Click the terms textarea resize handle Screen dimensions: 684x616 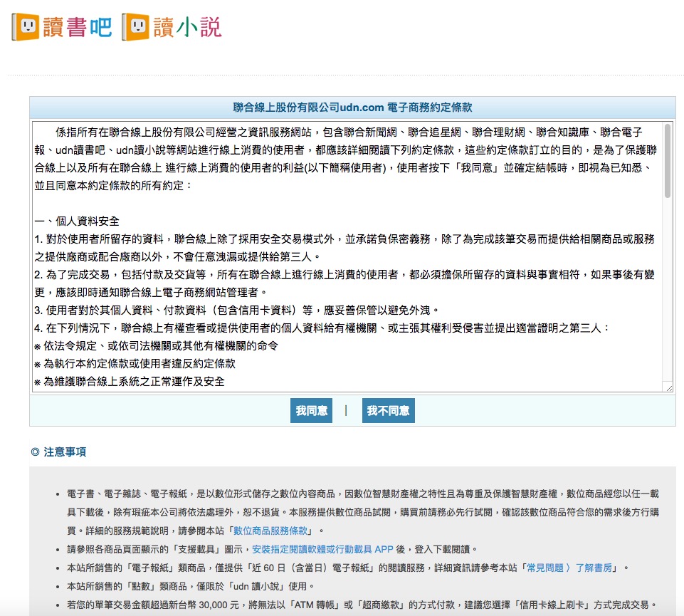point(669,387)
